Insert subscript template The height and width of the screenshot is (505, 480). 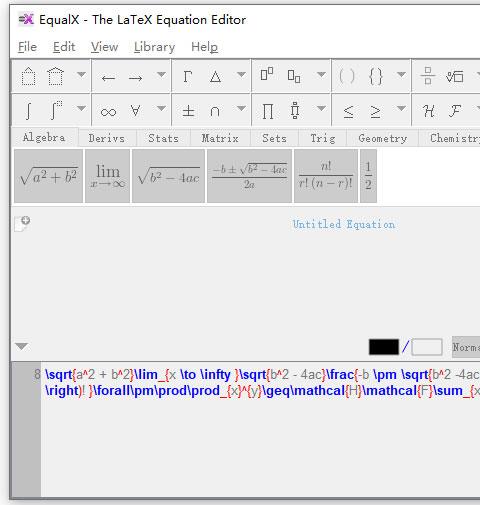pos(294,76)
